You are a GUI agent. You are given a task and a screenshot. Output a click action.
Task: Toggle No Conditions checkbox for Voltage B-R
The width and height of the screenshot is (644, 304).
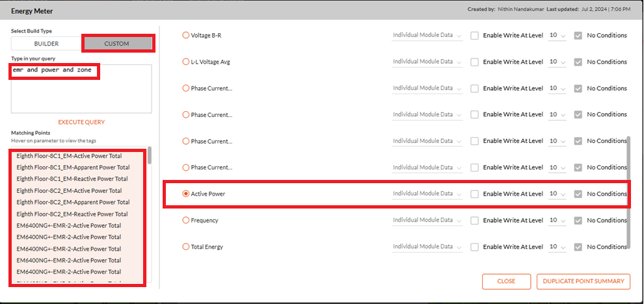click(x=578, y=35)
